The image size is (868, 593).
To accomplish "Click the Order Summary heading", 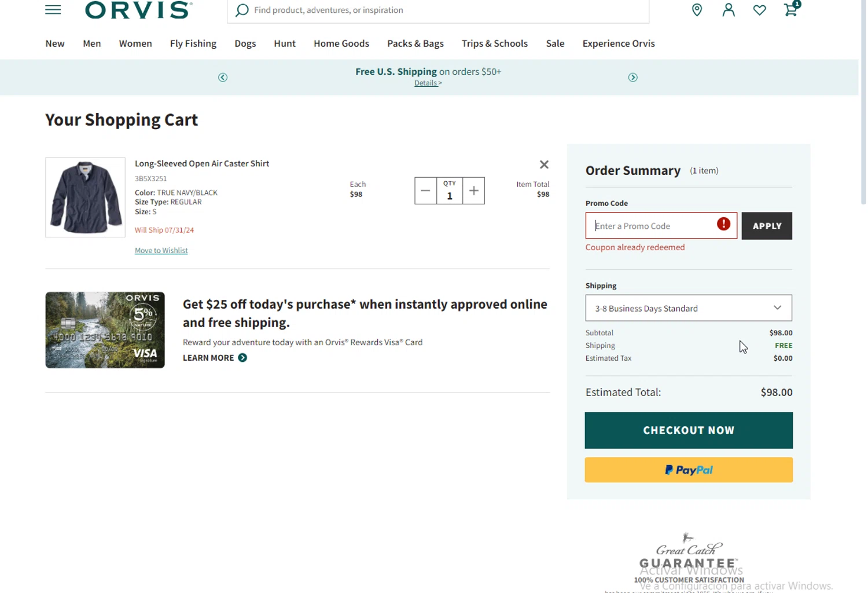I will 633,171.
